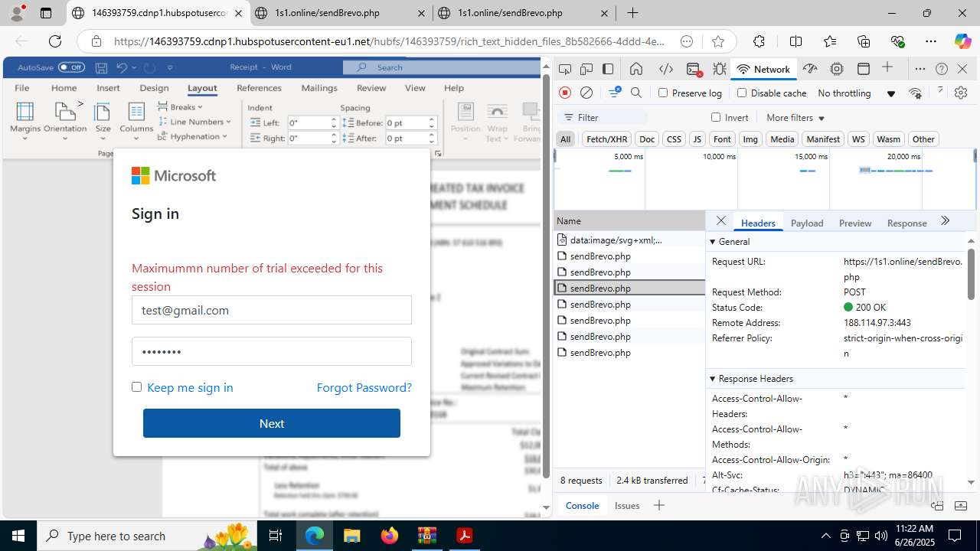Open the Application panel icon

pyautogui.click(x=864, y=69)
